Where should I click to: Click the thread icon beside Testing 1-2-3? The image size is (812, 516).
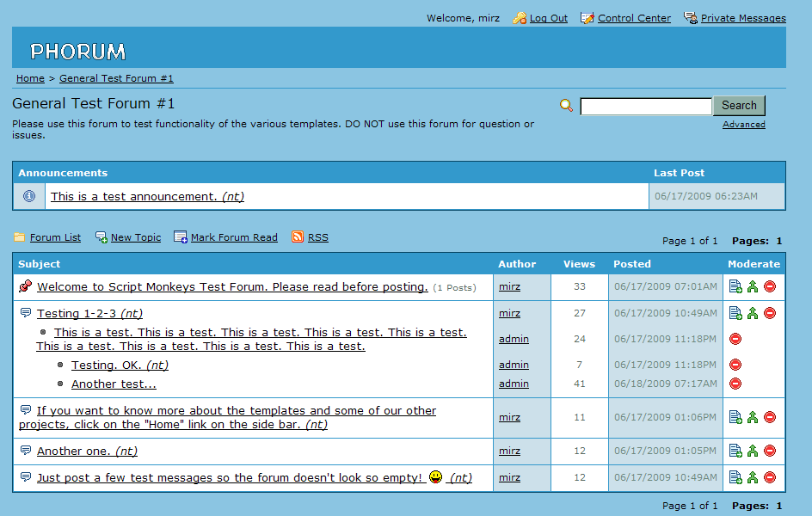coord(26,312)
